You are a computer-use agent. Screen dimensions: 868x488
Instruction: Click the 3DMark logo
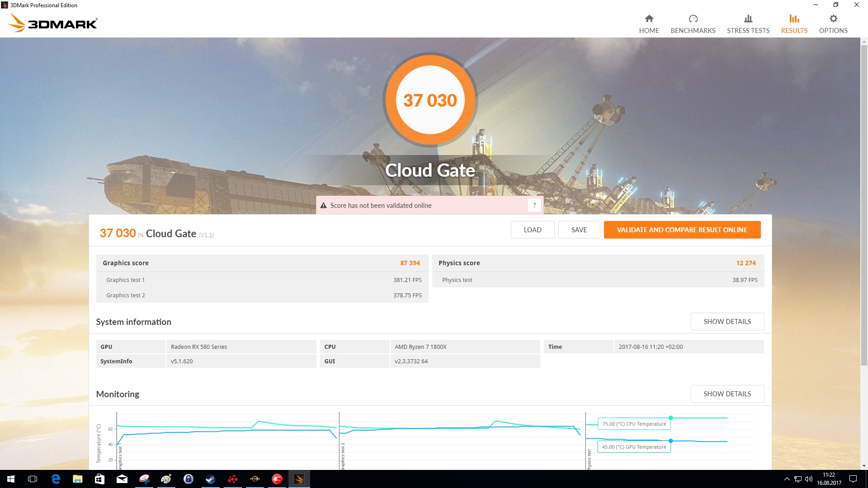tap(53, 23)
